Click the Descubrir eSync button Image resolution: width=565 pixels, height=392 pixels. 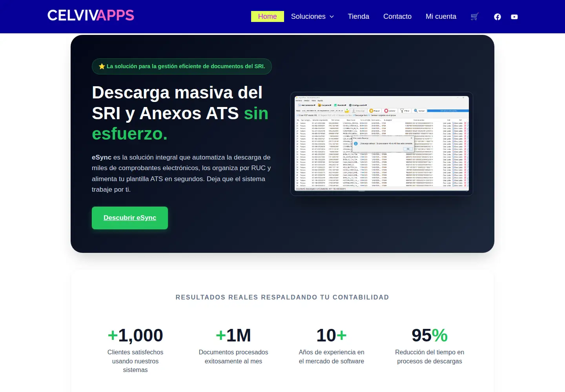130,218
